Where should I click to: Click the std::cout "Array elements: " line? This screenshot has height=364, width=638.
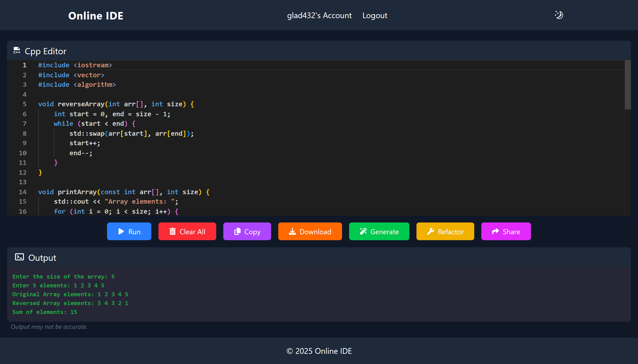click(x=116, y=201)
